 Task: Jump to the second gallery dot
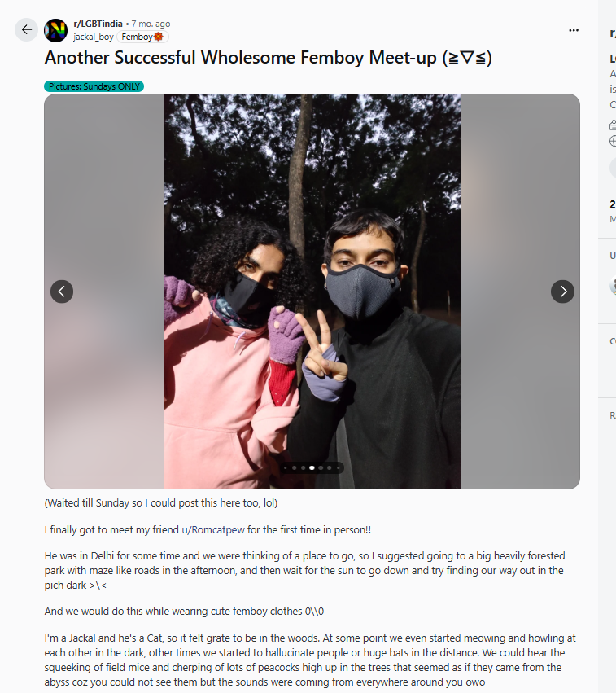(x=294, y=467)
